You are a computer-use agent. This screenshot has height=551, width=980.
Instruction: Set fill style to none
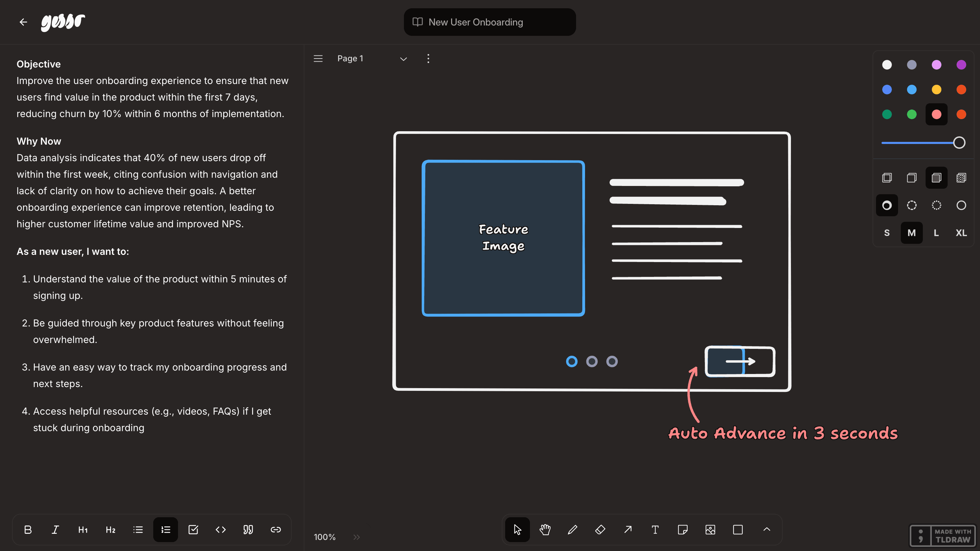pyautogui.click(x=887, y=178)
